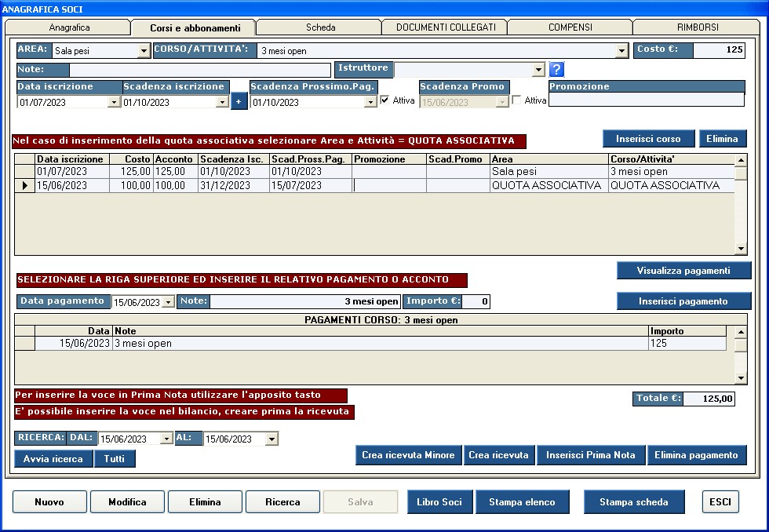Enable the Attiva checkbox for Scadenza Promo

(x=516, y=100)
